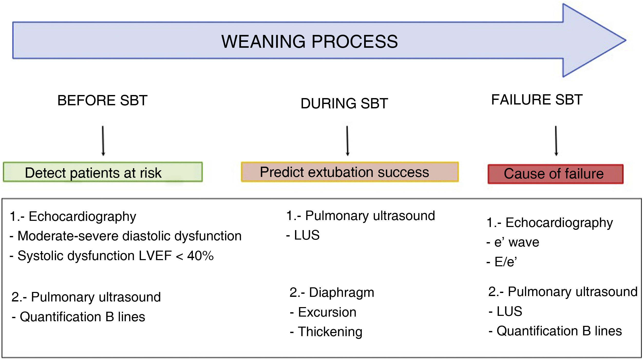Click the down arrow under DURING SBT

click(347, 141)
